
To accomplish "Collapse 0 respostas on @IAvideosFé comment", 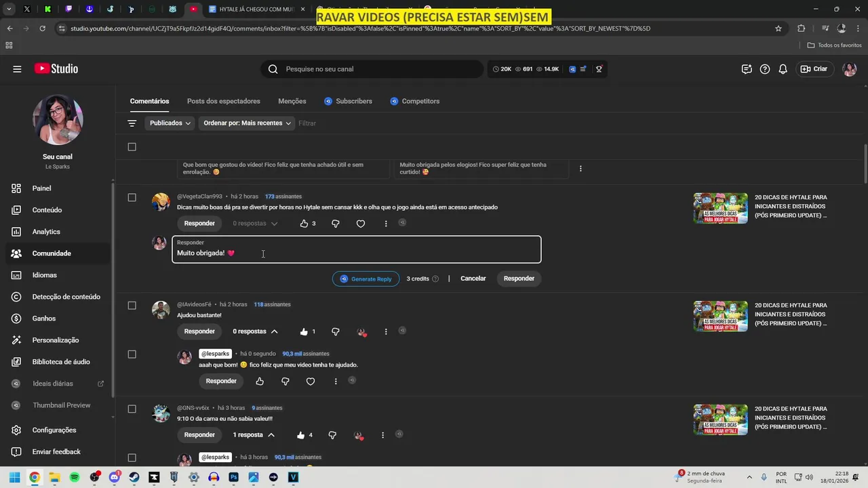I will (256, 331).
